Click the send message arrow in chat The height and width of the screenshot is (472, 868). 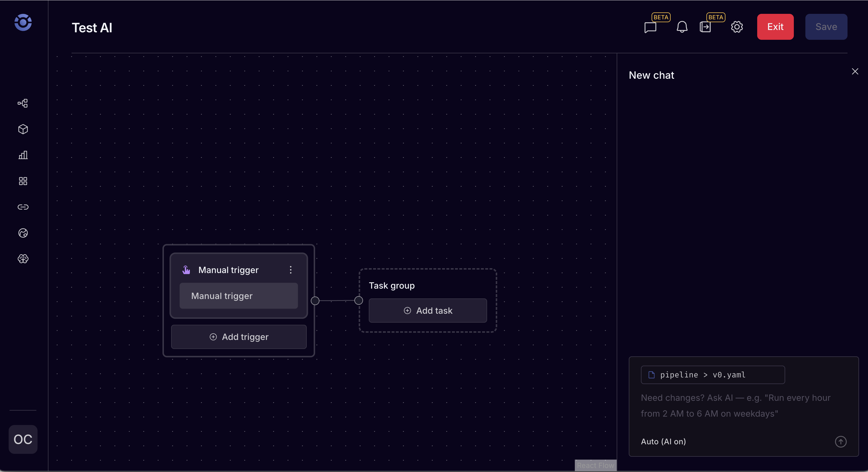pyautogui.click(x=841, y=442)
